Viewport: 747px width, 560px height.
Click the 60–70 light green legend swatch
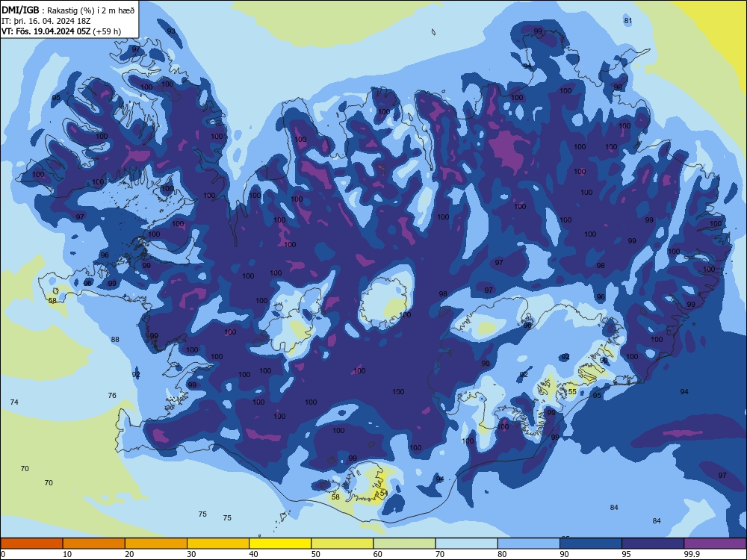click(404, 544)
